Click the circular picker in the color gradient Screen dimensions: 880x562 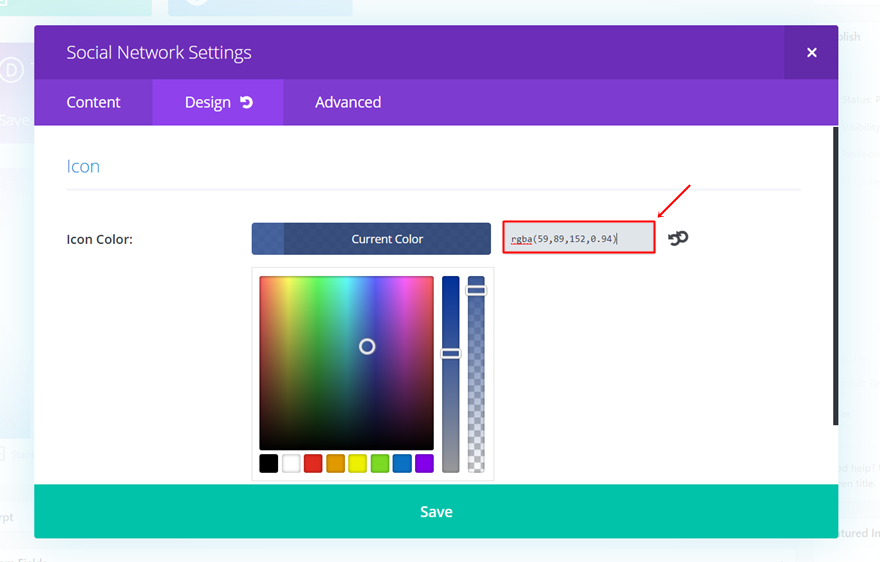pos(367,346)
